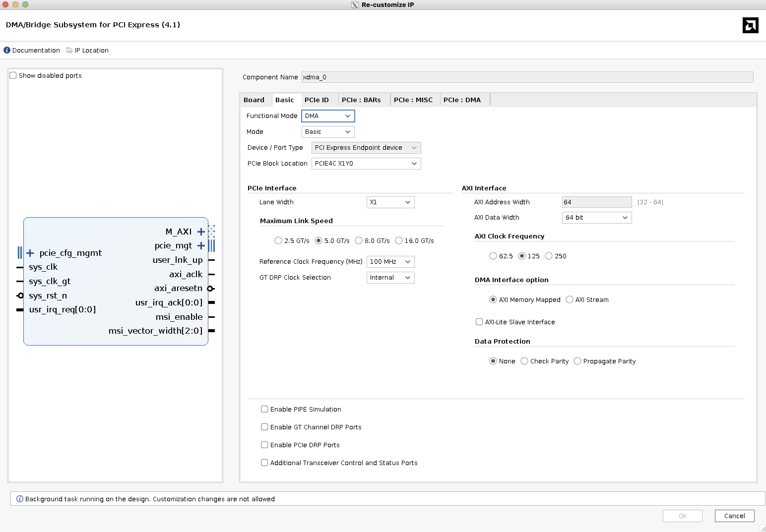Click the Documentation info icon
Screen dimensions: 766x532
tap(7, 50)
